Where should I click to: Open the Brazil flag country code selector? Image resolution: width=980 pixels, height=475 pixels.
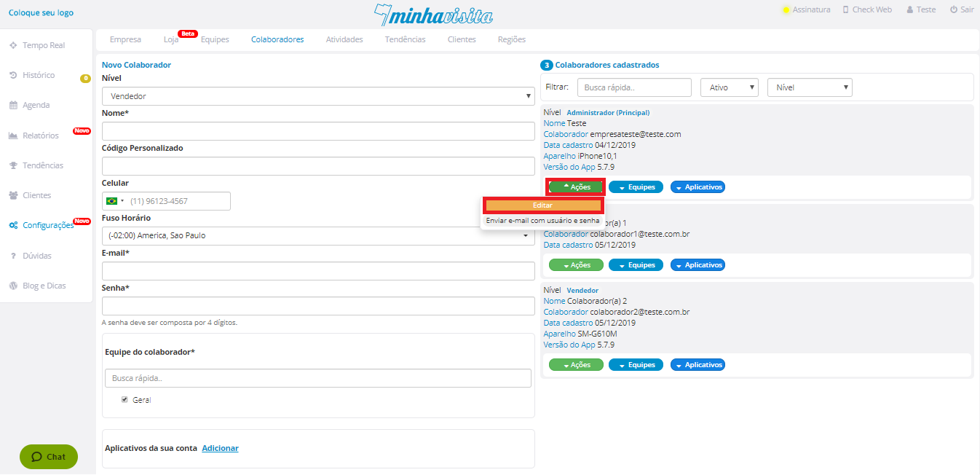(x=114, y=201)
